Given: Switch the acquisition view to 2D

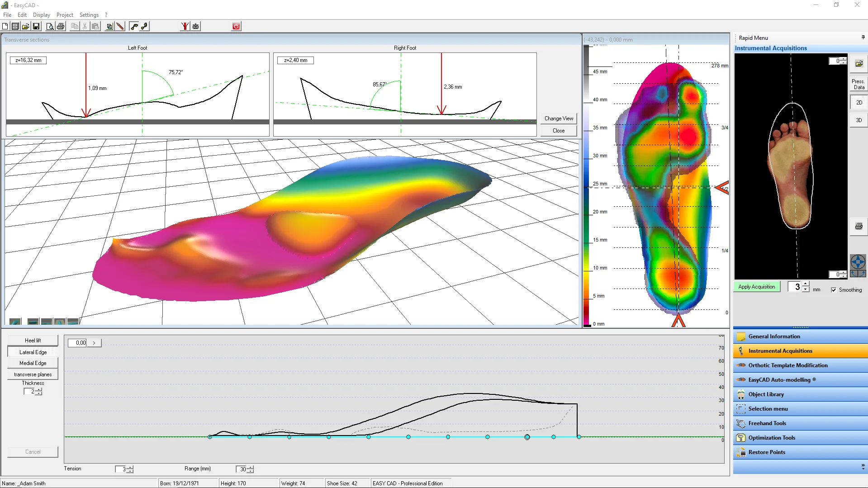Looking at the screenshot, I should click(x=859, y=103).
